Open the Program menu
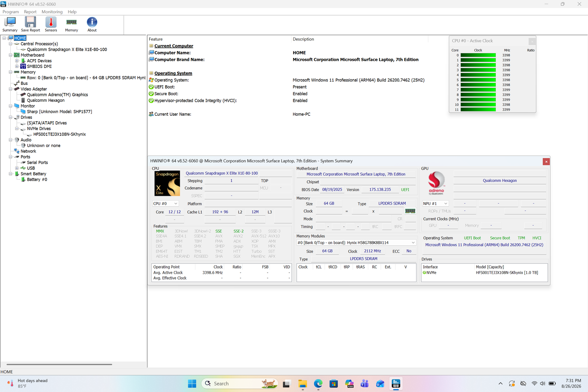 coord(11,12)
